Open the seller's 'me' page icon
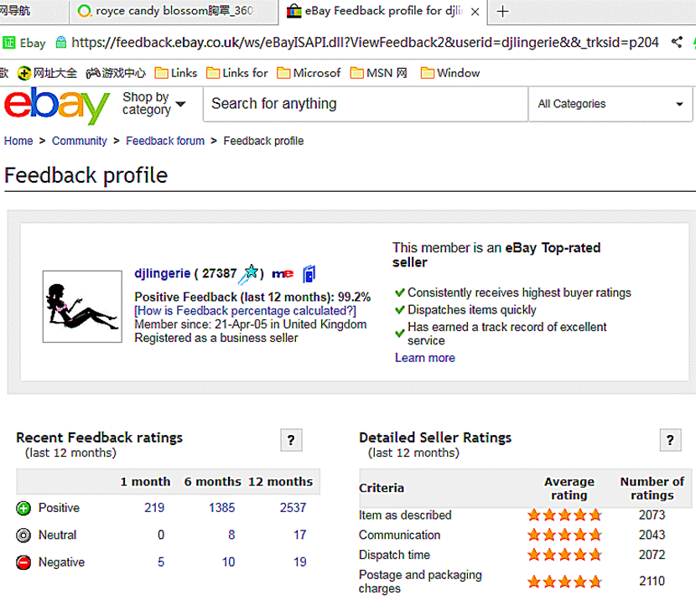This screenshot has height=616, width=696. pyautogui.click(x=282, y=274)
